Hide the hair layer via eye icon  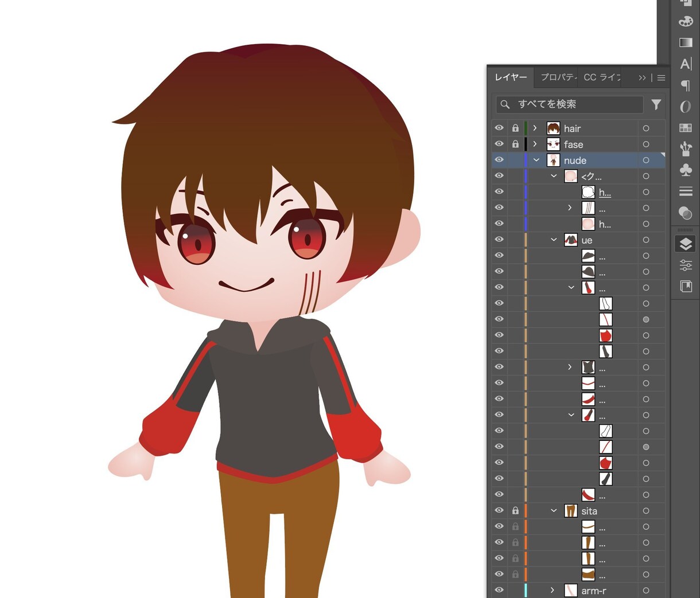point(499,128)
